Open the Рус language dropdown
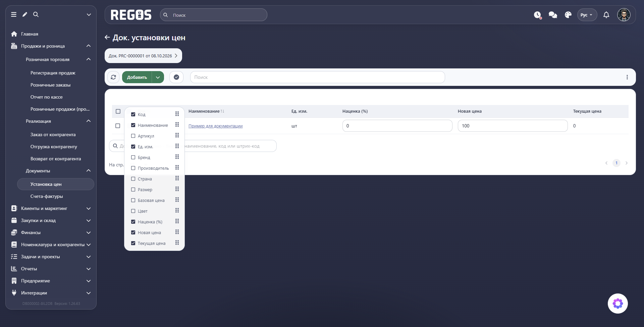This screenshot has height=327, width=644. [587, 15]
